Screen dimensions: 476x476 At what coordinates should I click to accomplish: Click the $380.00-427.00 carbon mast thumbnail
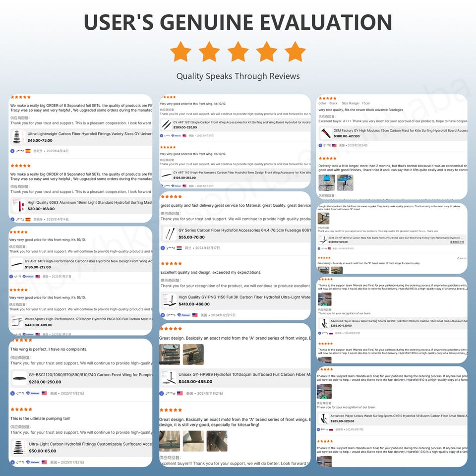pyautogui.click(x=325, y=133)
